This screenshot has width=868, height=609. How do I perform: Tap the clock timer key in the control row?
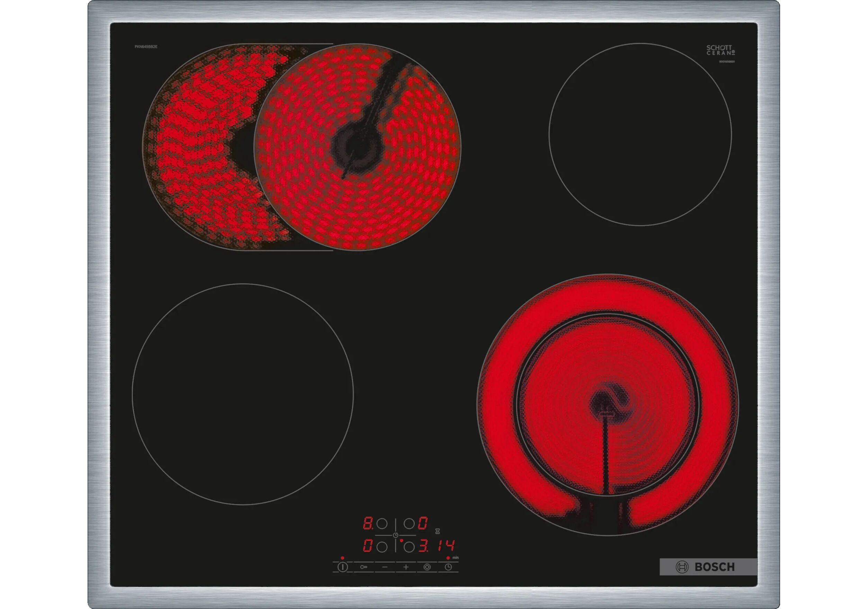coord(448,567)
